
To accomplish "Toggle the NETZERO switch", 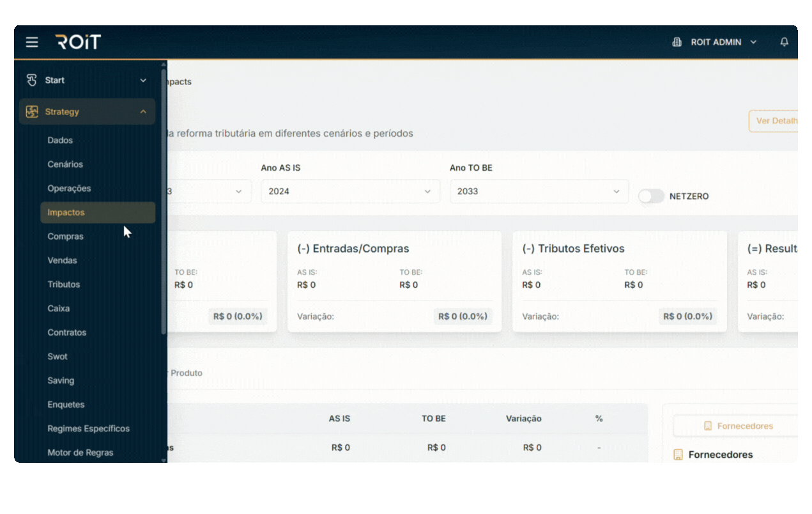I will pos(651,196).
